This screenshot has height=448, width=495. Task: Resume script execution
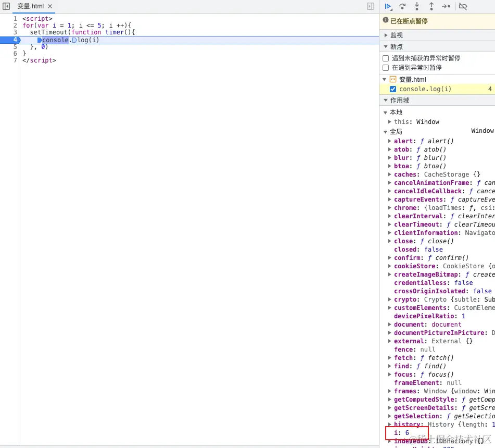pyautogui.click(x=388, y=6)
